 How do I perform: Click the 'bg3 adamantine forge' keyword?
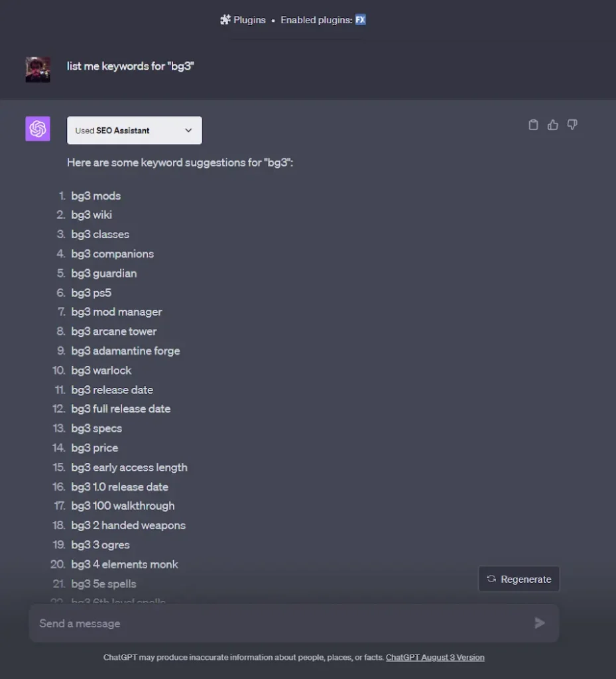click(x=125, y=351)
